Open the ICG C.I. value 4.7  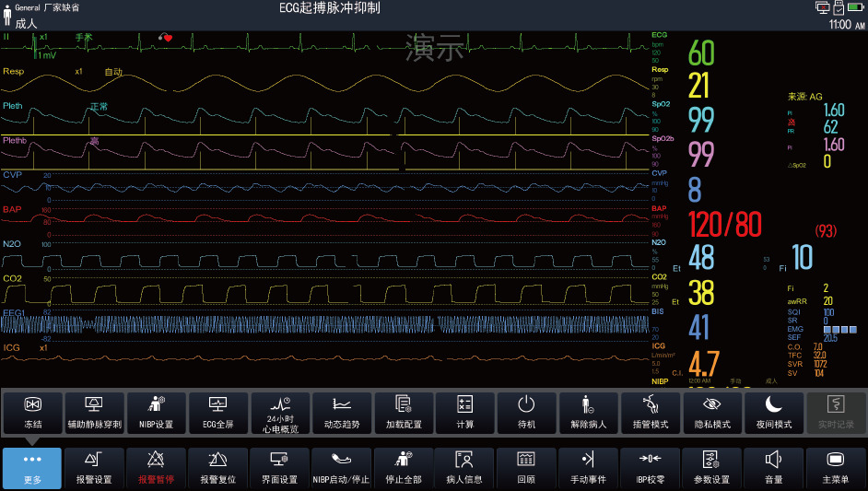point(704,363)
